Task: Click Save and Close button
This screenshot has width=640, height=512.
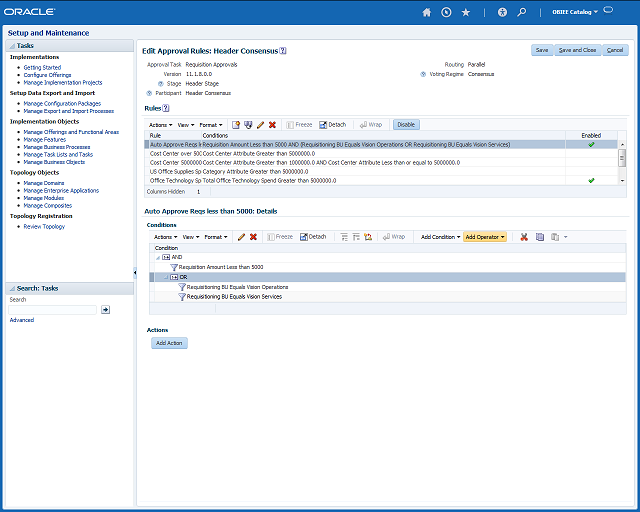Action: [578, 50]
